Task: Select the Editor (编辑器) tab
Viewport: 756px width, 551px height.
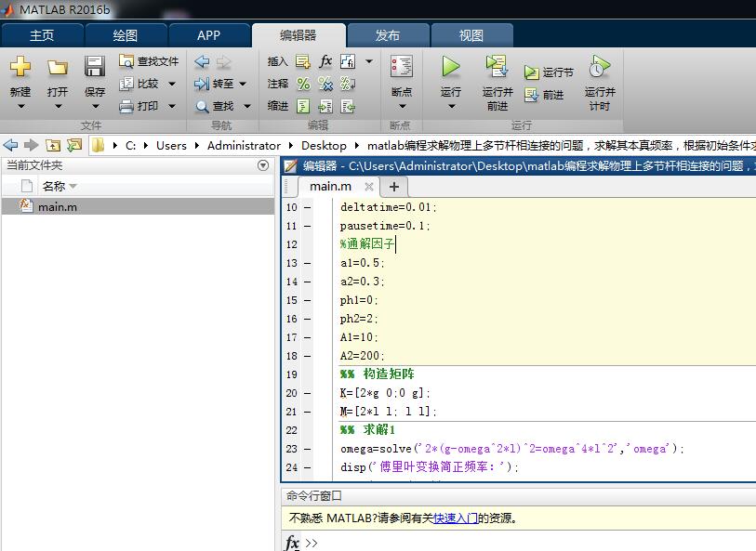Action: [x=298, y=35]
